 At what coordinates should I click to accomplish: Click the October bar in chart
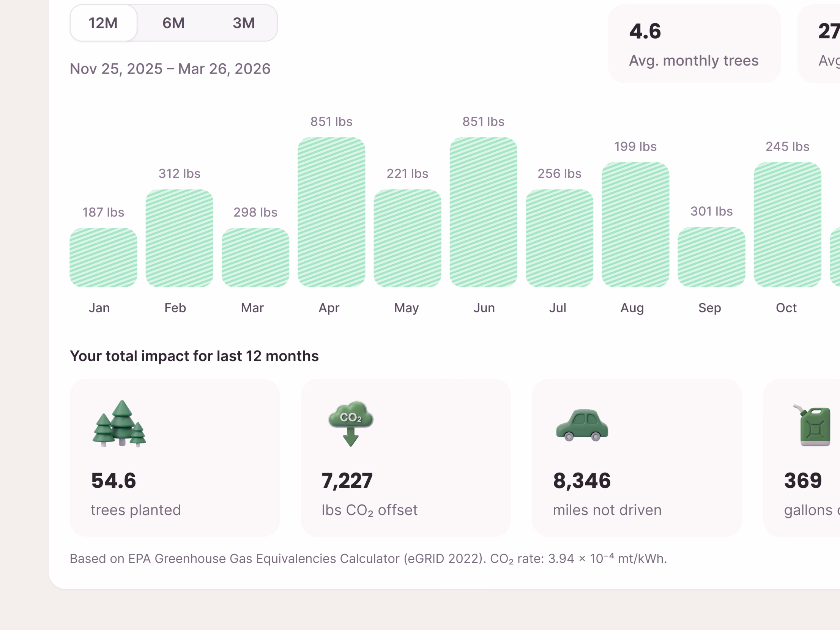click(787, 225)
